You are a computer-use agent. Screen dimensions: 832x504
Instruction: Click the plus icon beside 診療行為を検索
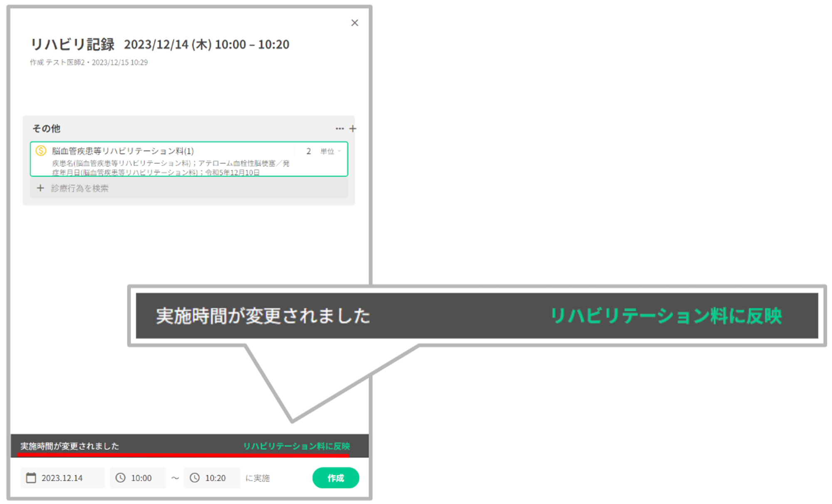tap(40, 188)
